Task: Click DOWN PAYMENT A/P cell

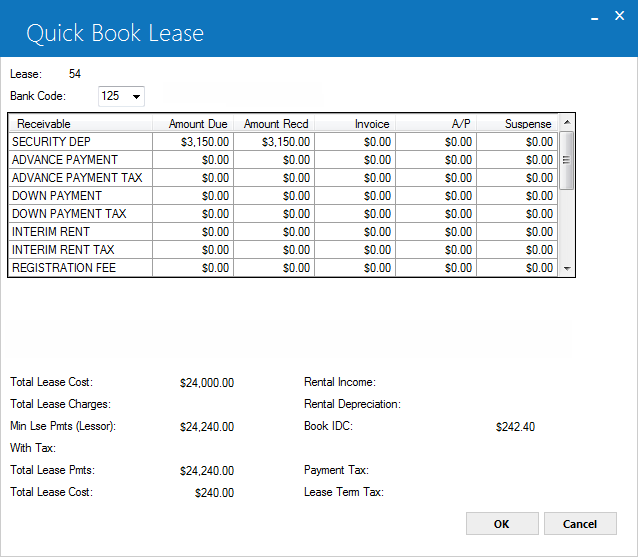Action: pyautogui.click(x=436, y=196)
